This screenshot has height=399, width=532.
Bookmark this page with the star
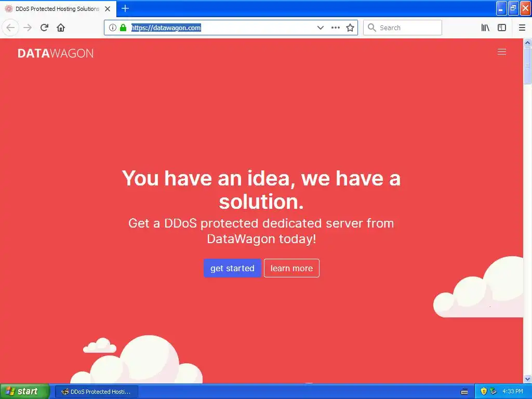point(350,28)
